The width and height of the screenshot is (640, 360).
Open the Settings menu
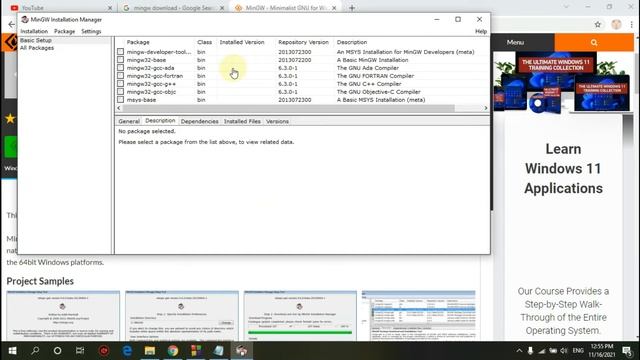pyautogui.click(x=91, y=31)
